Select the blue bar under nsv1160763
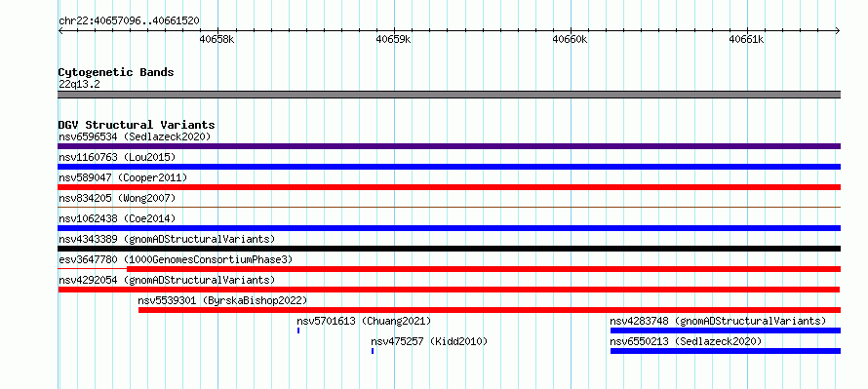The image size is (868, 389). click(x=449, y=167)
